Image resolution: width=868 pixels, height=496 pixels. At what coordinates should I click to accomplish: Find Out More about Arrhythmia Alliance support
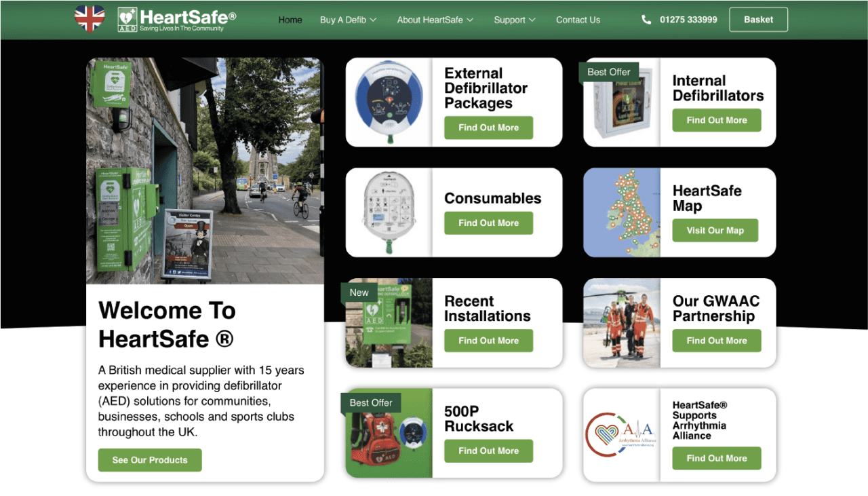(x=717, y=459)
